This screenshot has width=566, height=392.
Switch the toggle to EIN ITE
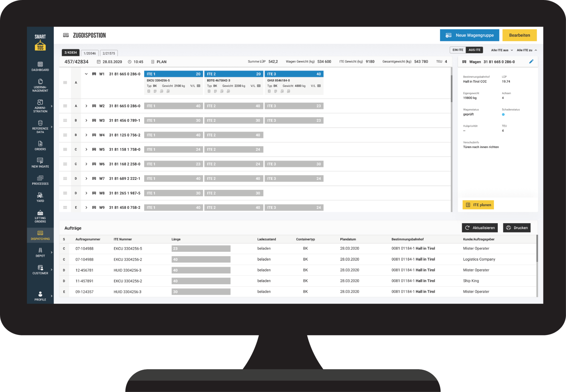click(x=458, y=50)
